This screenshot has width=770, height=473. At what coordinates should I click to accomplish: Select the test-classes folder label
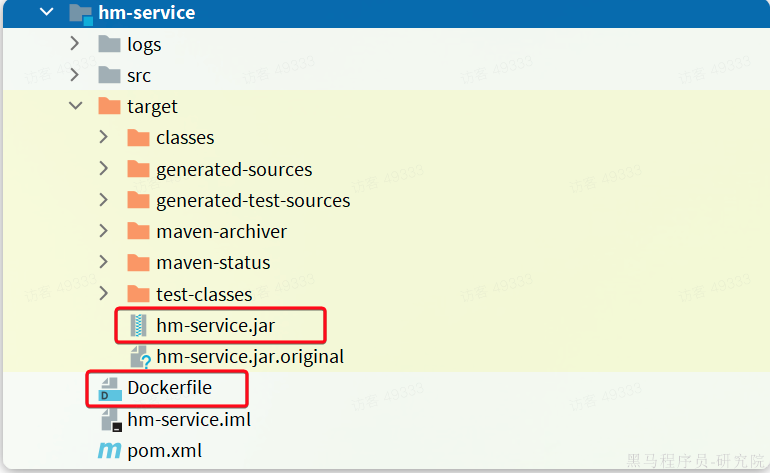tap(204, 294)
